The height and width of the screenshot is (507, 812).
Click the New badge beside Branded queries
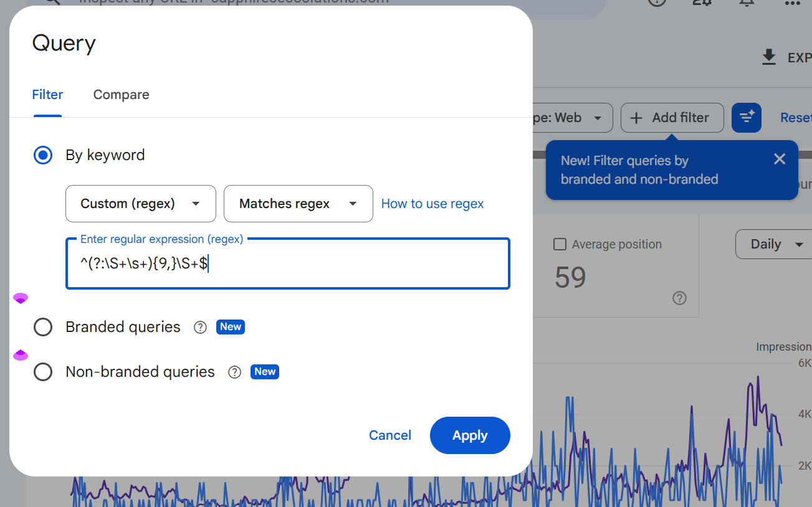coord(231,327)
